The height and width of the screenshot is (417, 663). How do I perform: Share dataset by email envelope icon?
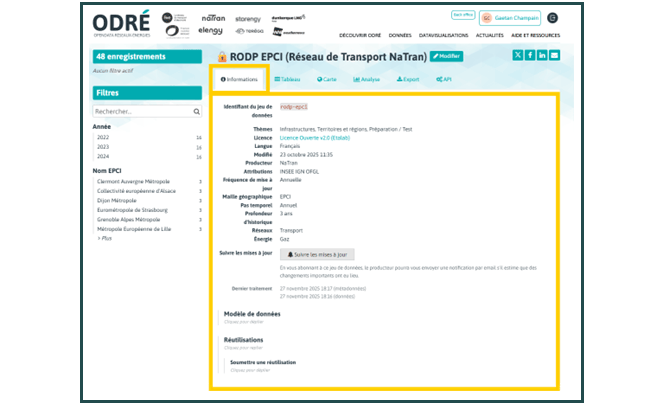(x=555, y=55)
